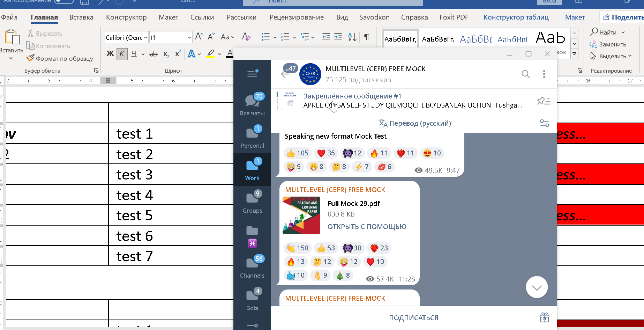The height and width of the screenshot is (330, 644).
Task: Increase font size in Word's ribbon
Action: coord(199,37)
